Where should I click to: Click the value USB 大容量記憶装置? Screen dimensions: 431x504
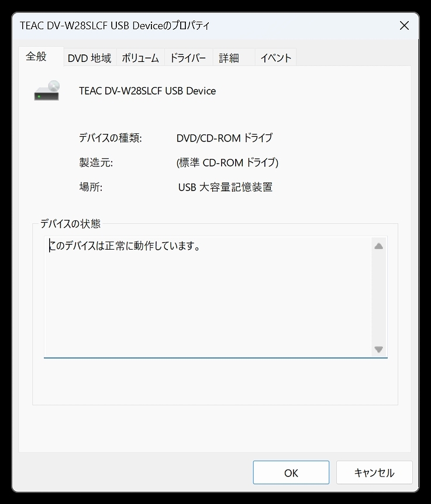pyautogui.click(x=225, y=187)
